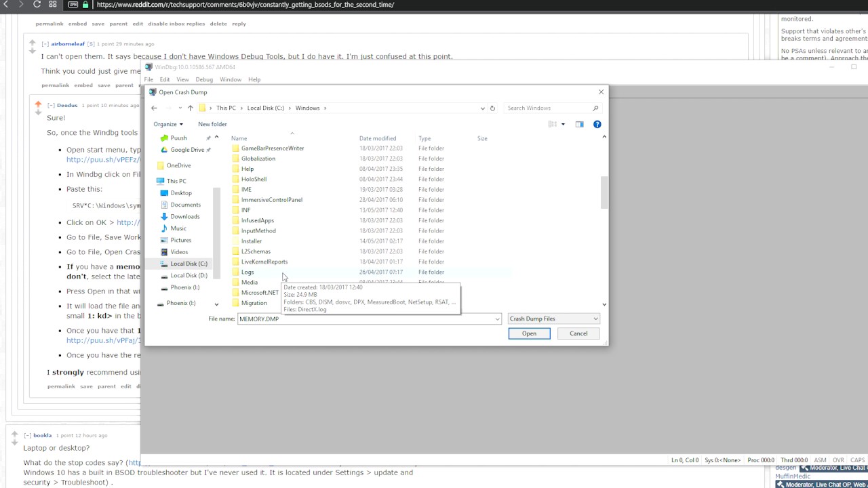Screen dimensions: 868x488
Task: Click Local Disk (C:) breadcrumb
Action: coord(265,108)
